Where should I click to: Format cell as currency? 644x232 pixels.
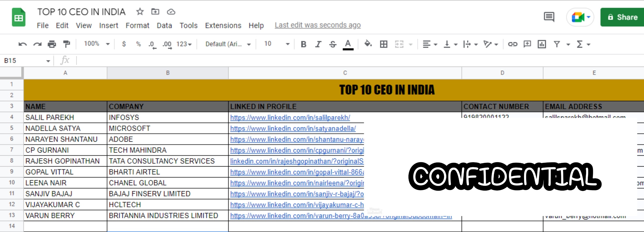124,44
